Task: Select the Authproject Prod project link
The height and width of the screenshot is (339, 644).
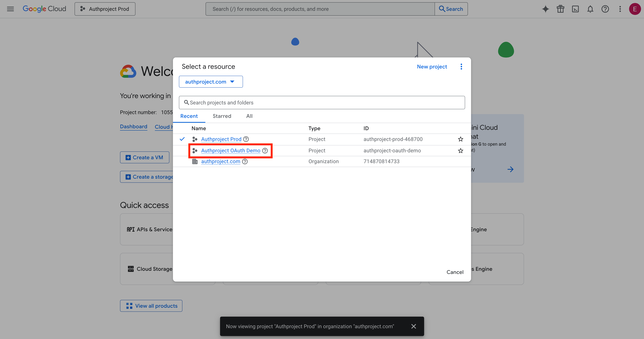Action: pyautogui.click(x=221, y=139)
